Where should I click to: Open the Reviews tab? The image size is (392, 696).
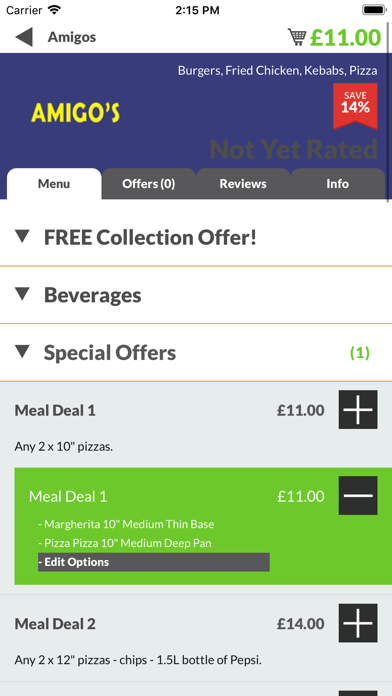click(243, 184)
